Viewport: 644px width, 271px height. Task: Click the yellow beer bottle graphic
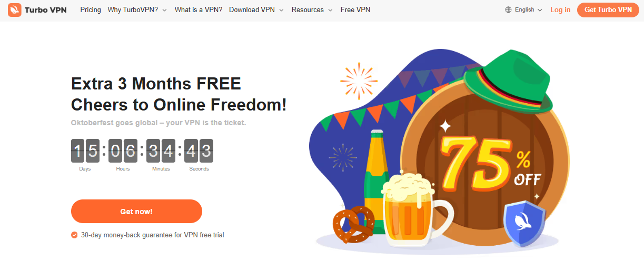[377, 179]
